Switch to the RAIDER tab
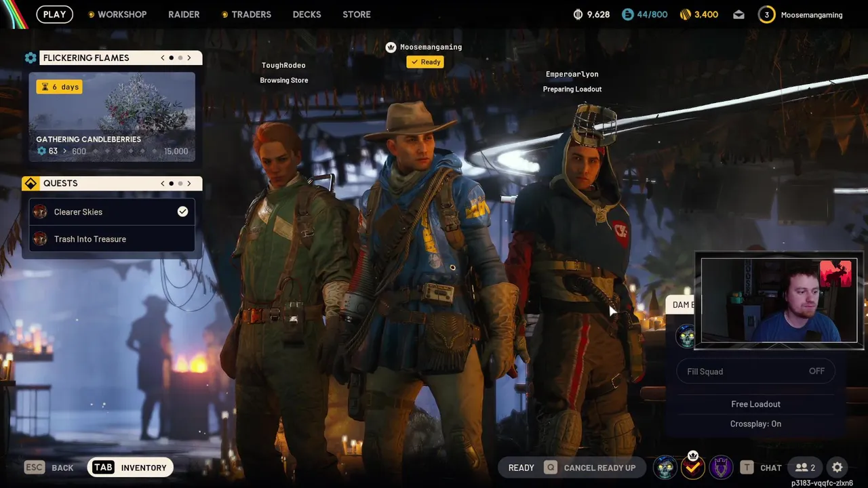Image resolution: width=868 pixels, height=488 pixels. tap(184, 14)
